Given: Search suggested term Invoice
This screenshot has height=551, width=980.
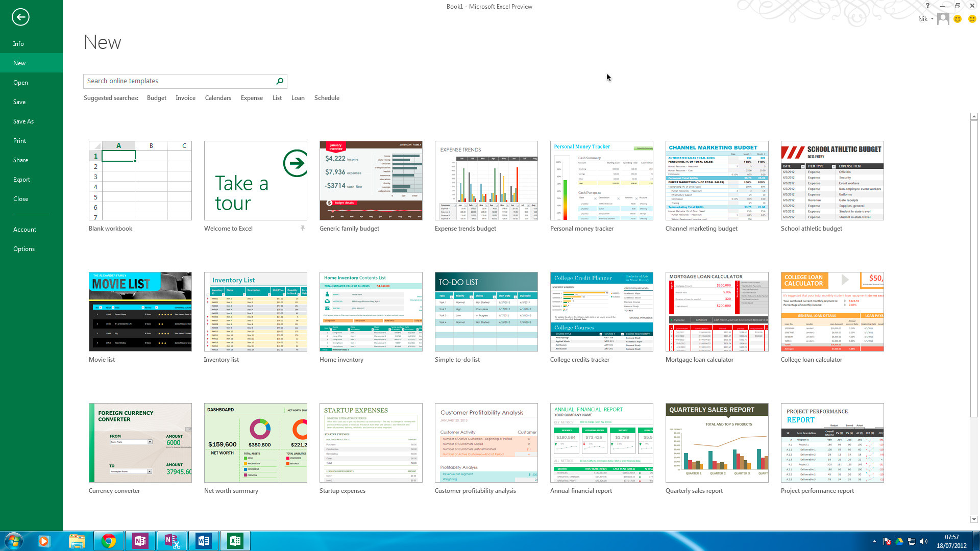Looking at the screenshot, I should point(185,98).
